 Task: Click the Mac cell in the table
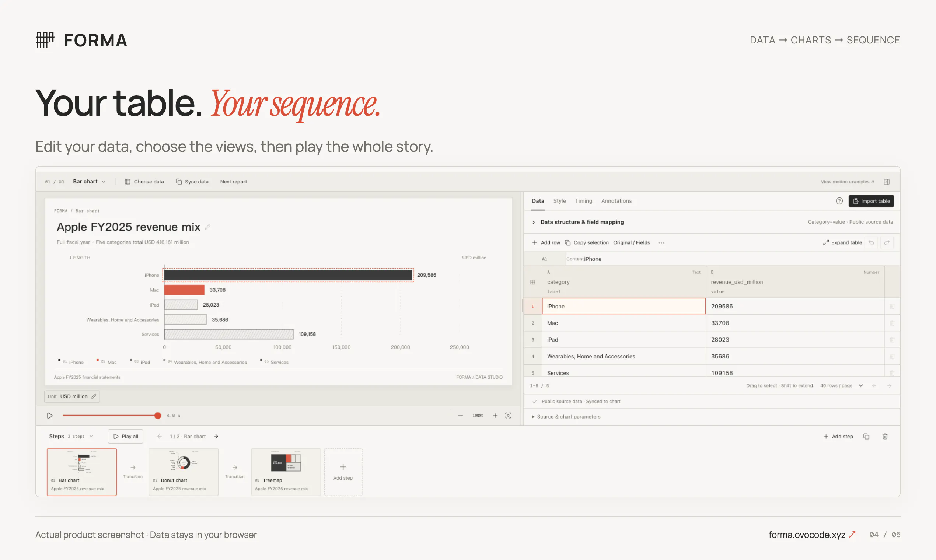624,323
